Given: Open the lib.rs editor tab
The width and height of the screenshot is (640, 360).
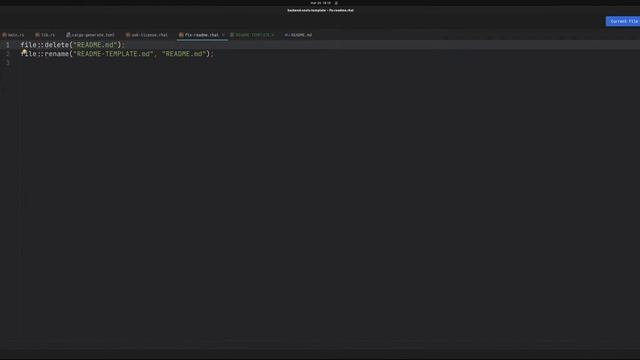Looking at the screenshot, I should pyautogui.click(x=45, y=35).
